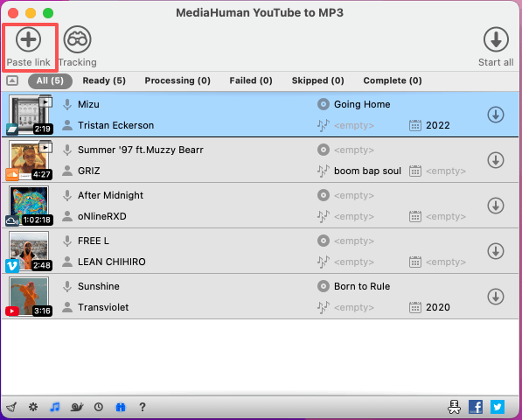This screenshot has width=522, height=420.
Task: Select the Sunshine title
Action: coord(99,286)
